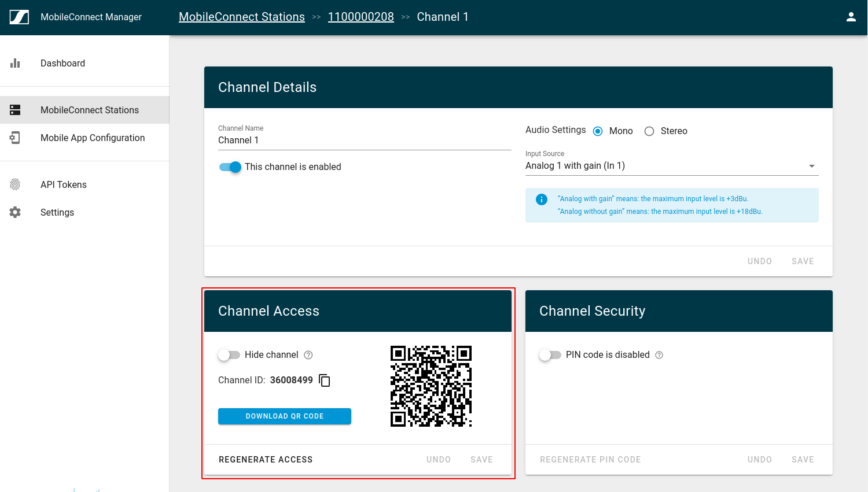Image resolution: width=868 pixels, height=492 pixels.
Task: Click the API Tokens fingerprint icon
Action: pyautogui.click(x=15, y=184)
